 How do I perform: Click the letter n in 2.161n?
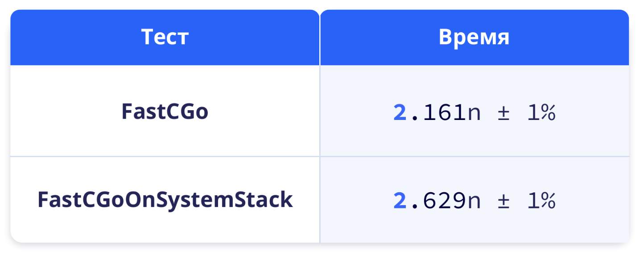(474, 114)
